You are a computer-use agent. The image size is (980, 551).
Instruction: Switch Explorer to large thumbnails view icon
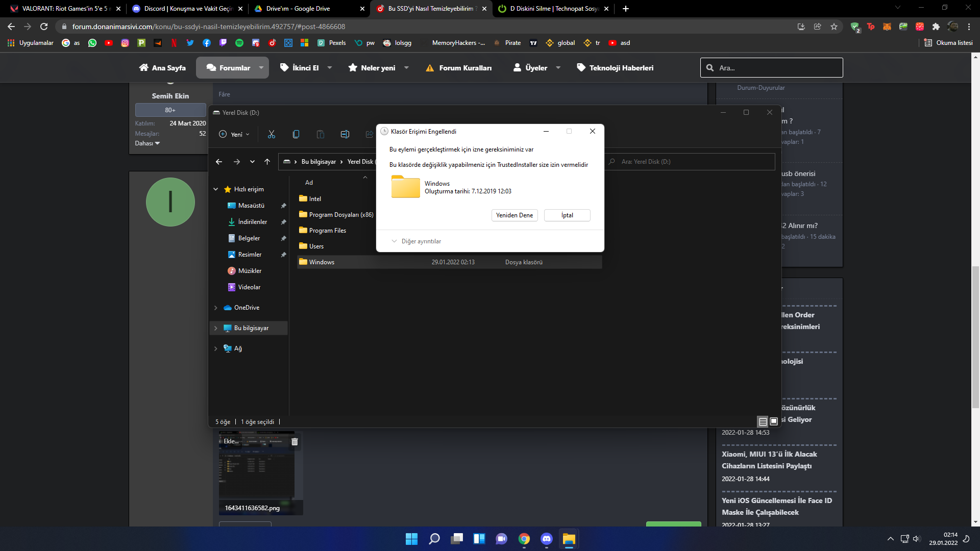pos(774,421)
